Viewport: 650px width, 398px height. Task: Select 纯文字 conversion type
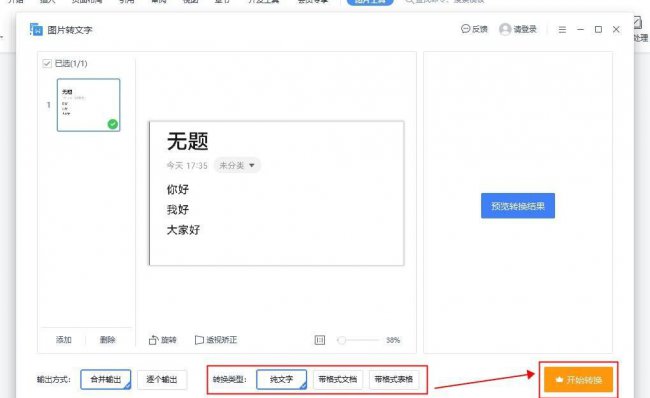[x=281, y=379]
